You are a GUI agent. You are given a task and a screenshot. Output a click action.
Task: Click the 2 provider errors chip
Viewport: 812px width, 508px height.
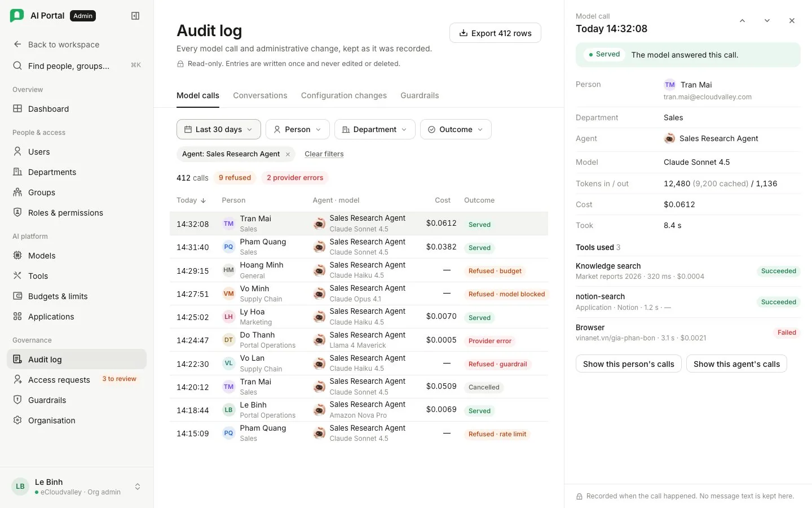[295, 178]
